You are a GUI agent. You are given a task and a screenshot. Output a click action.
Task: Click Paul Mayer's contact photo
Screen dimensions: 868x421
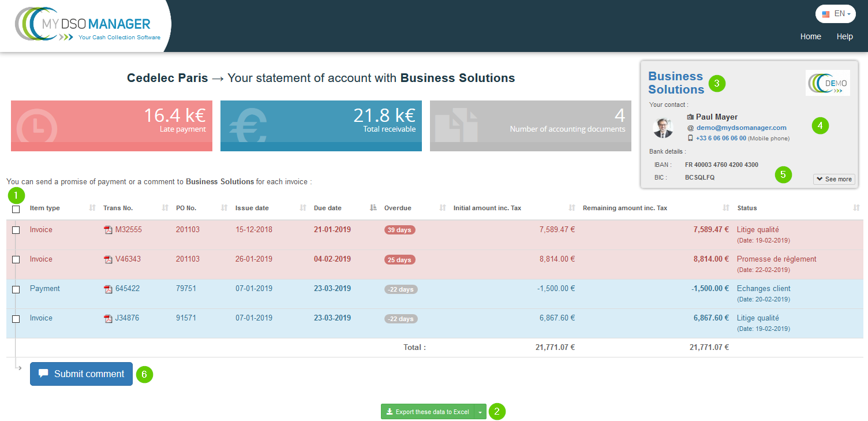coord(663,128)
